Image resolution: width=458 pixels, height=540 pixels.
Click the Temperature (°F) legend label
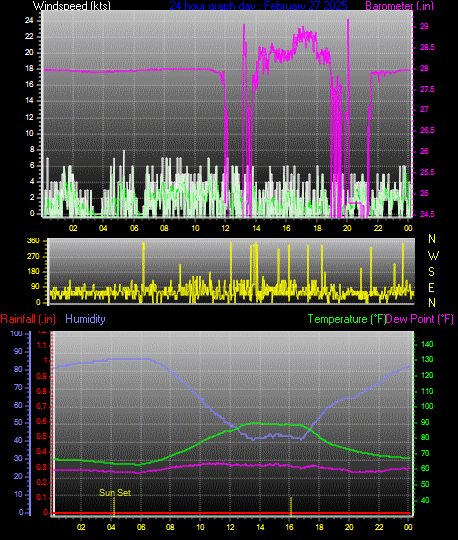tap(347, 319)
